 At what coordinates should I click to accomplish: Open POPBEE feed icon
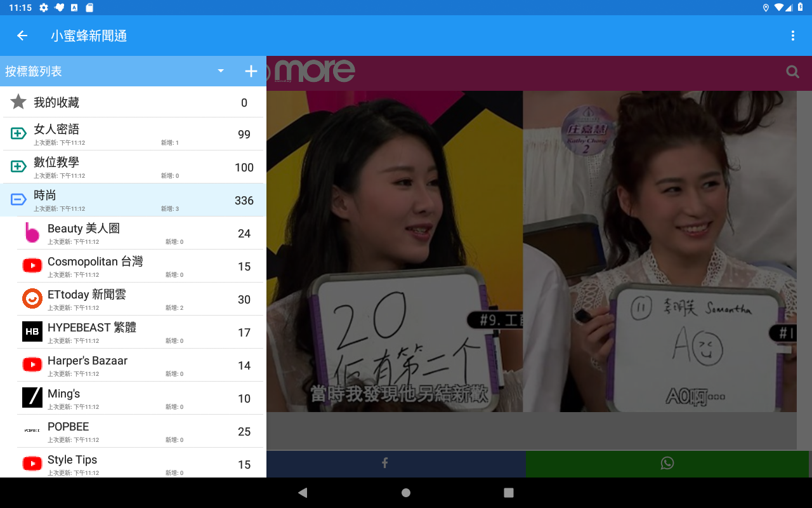click(32, 431)
